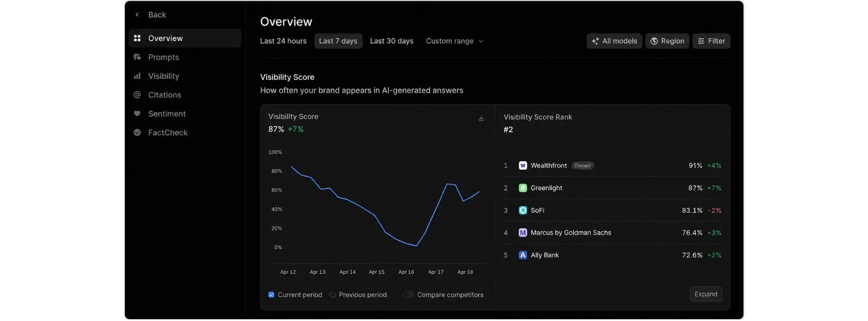This screenshot has height=321, width=868.
Task: Open Visibility in the sidebar
Action: click(x=185, y=76)
